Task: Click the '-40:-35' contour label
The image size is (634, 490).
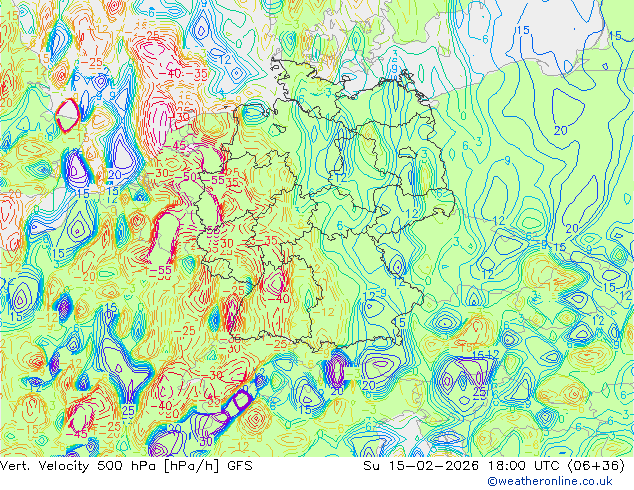Action: [x=183, y=74]
